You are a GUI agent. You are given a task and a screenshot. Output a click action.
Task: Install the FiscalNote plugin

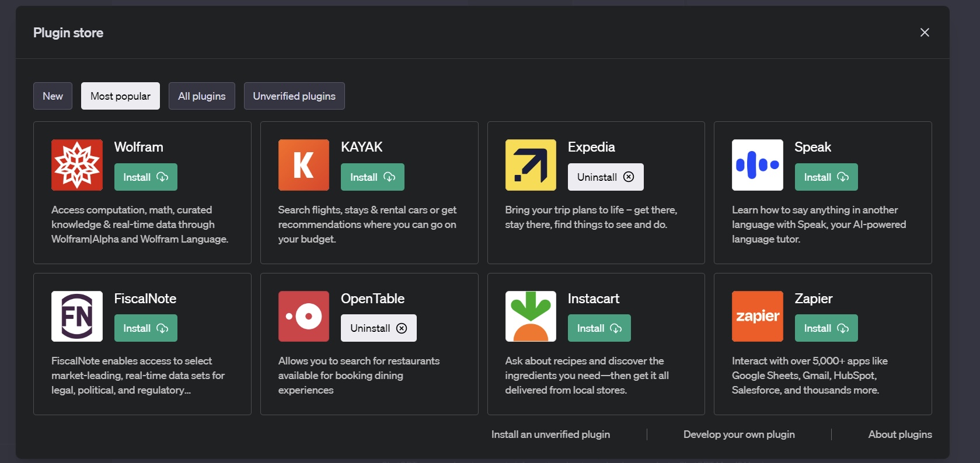pos(146,328)
